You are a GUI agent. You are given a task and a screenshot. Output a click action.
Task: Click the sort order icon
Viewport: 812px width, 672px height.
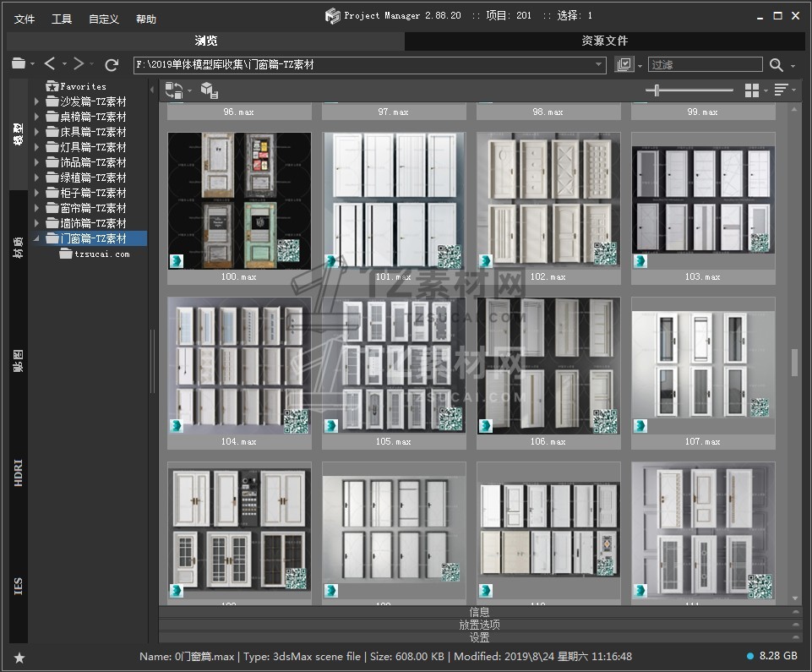pos(781,90)
